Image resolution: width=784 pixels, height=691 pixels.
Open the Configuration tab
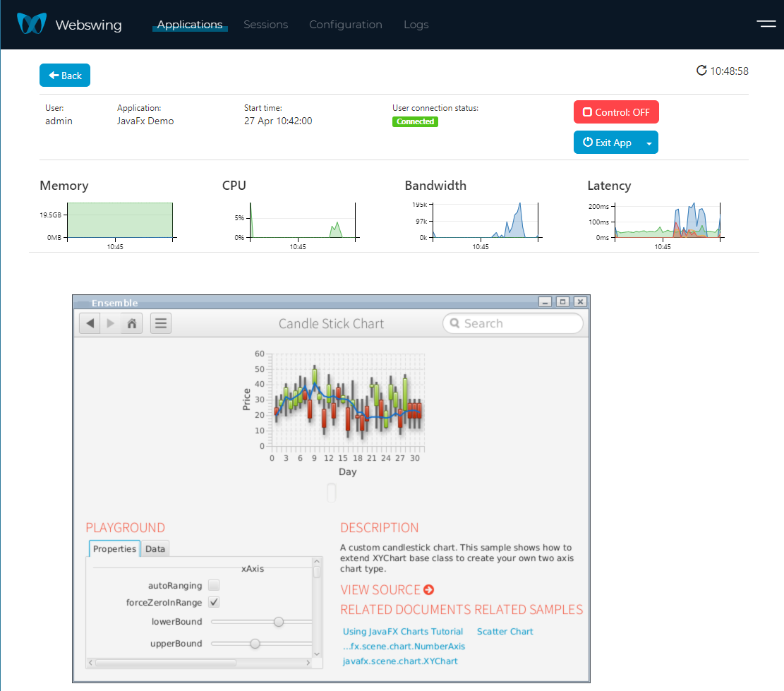[346, 25]
